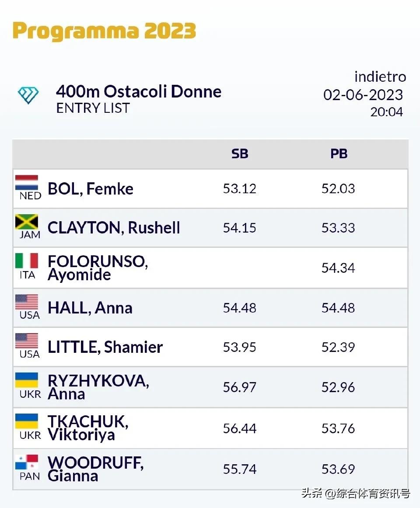Click the USA flag beside Anna Hall

(27, 302)
